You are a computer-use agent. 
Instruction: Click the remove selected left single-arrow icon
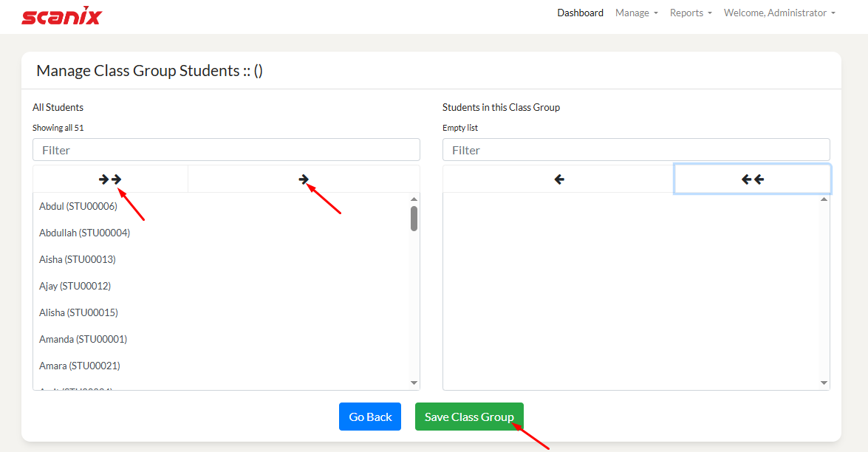[559, 179]
